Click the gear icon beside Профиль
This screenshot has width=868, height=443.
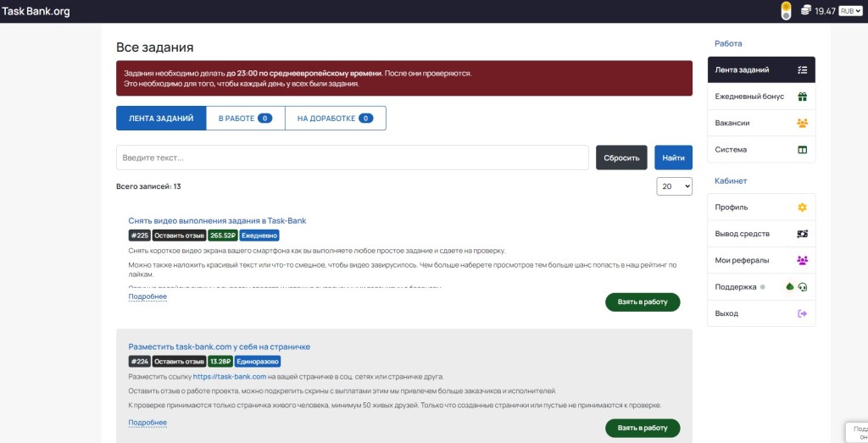tap(803, 208)
